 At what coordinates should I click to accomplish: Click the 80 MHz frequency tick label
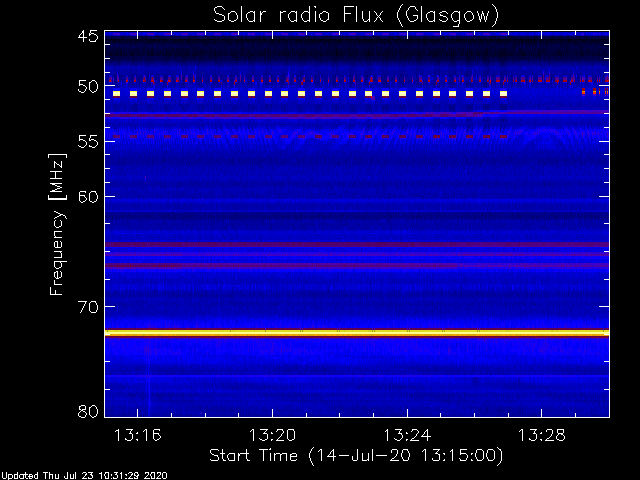coord(87,411)
